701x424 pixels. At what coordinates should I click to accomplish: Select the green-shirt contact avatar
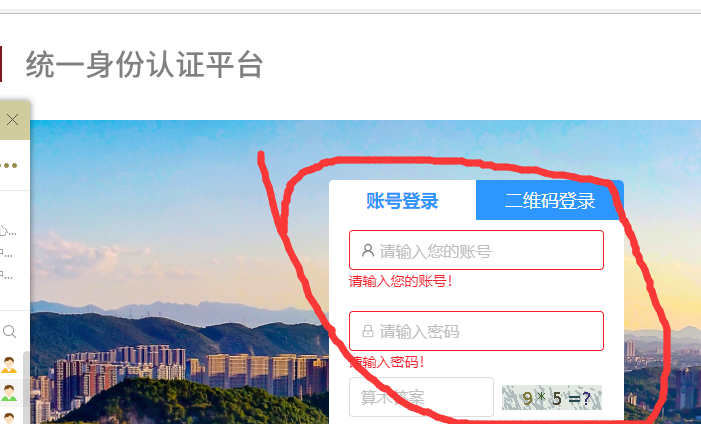coord(9,393)
